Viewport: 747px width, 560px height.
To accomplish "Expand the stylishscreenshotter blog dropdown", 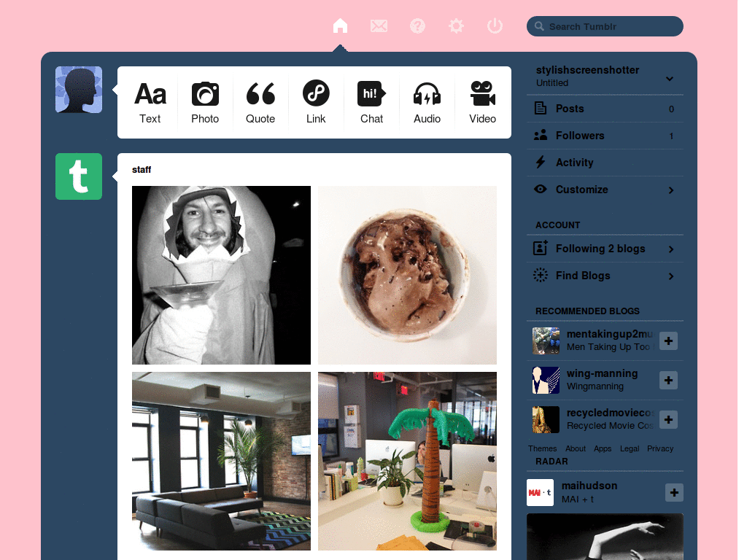I will click(670, 79).
